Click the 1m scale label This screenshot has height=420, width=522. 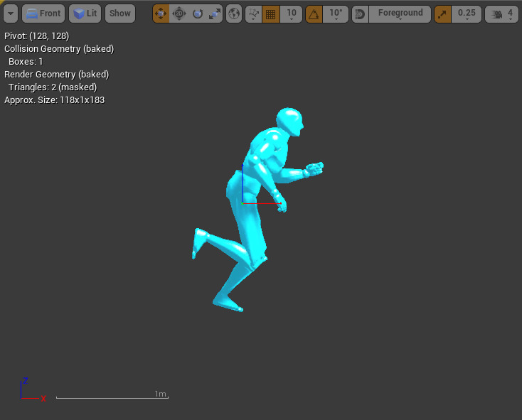point(160,394)
